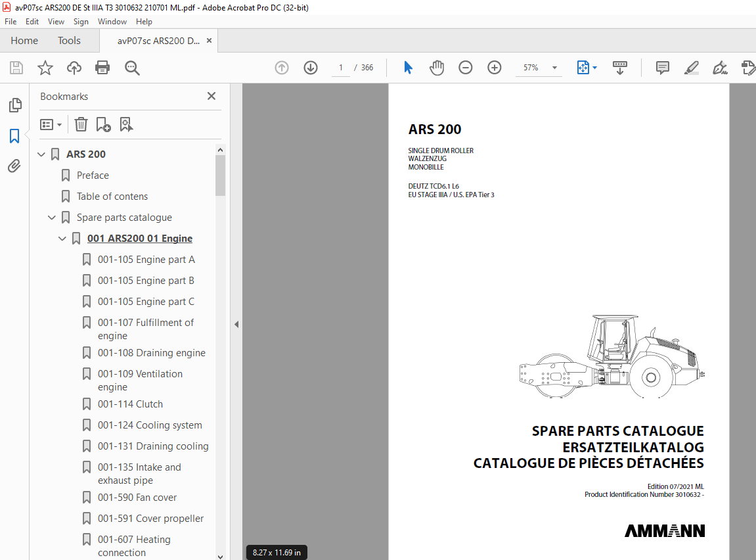Open Page Thumbnails panel icon
Screen dimensions: 756x560
pyautogui.click(x=15, y=105)
